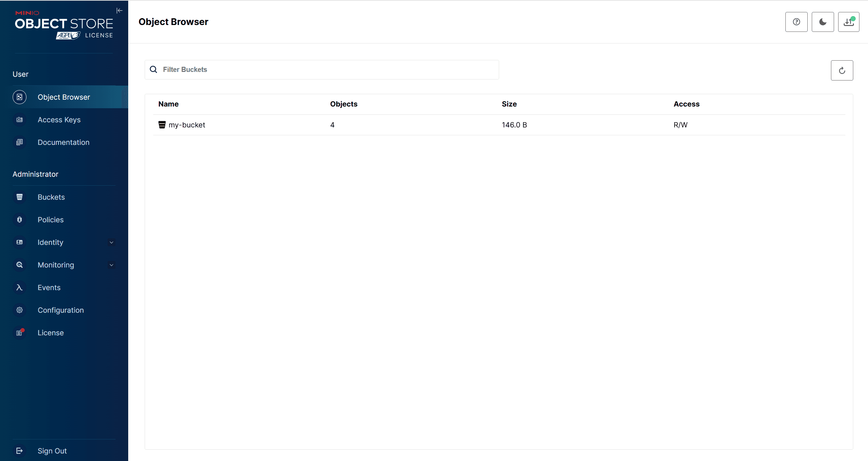Open the Policies shield icon
This screenshot has width=868, height=461.
click(19, 220)
